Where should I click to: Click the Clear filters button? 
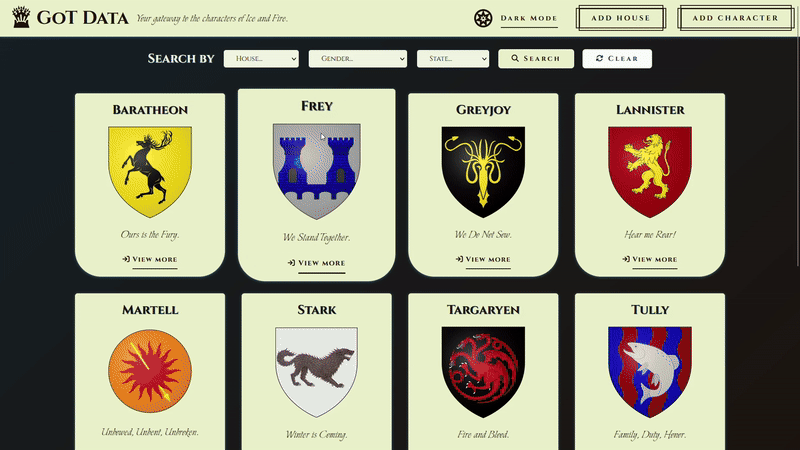click(x=617, y=59)
